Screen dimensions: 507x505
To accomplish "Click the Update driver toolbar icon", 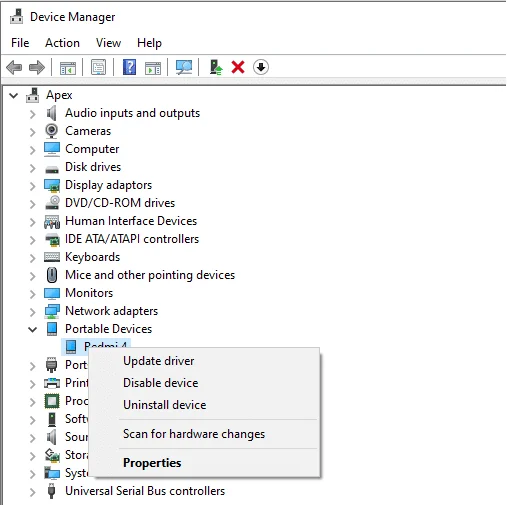I will tap(216, 67).
